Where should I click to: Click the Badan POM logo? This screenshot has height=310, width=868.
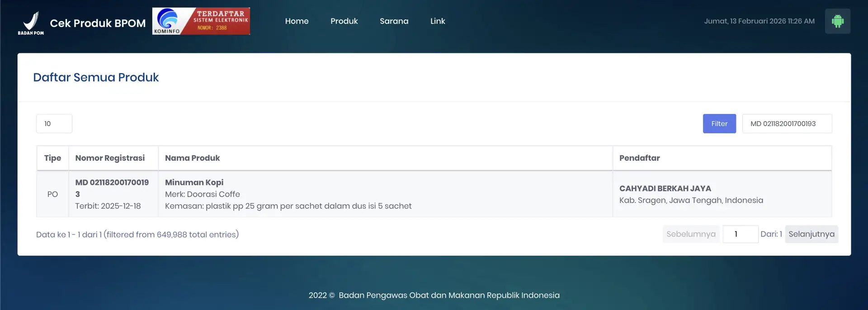tap(31, 23)
